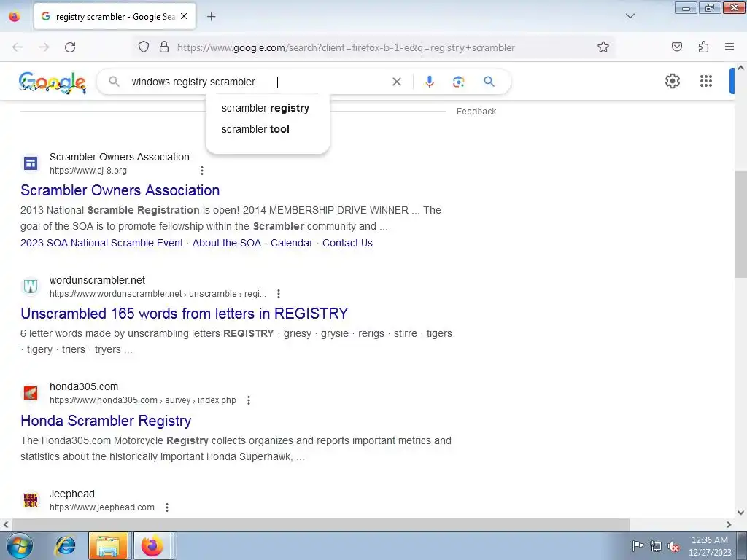Open more options for honda305.com result
The height and width of the screenshot is (560, 747).
249,400
